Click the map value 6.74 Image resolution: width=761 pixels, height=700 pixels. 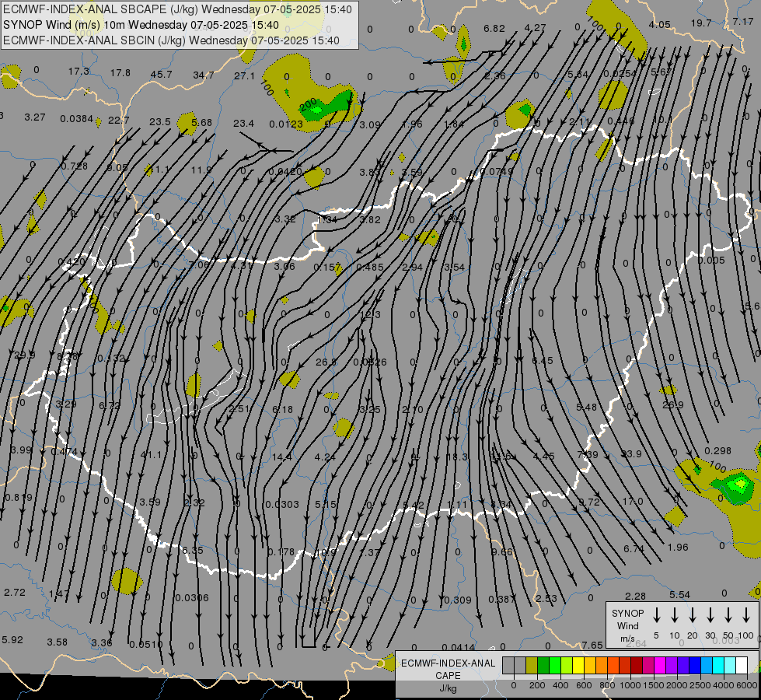click(x=634, y=549)
